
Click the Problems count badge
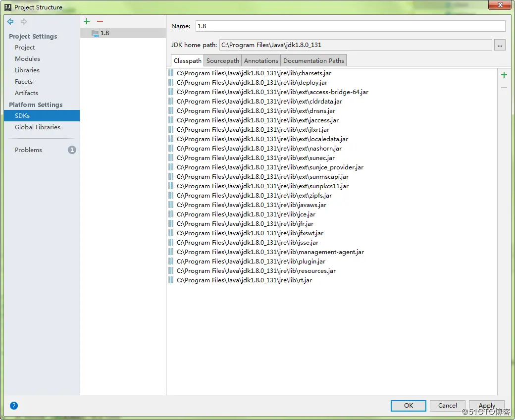tap(72, 150)
